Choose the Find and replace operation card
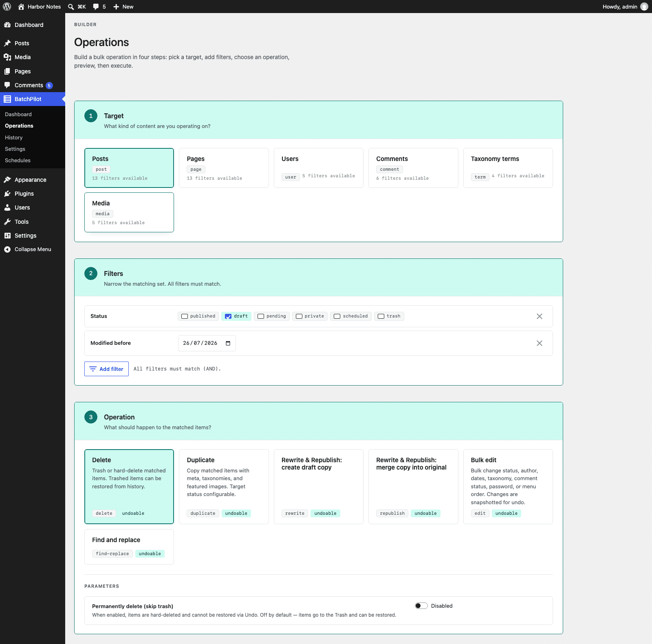The height and width of the screenshot is (644, 652). click(x=129, y=547)
